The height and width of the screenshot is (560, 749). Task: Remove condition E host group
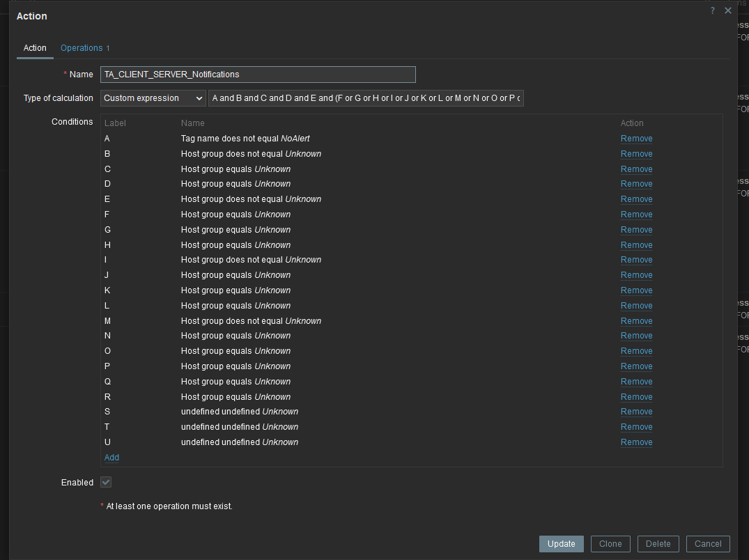(636, 199)
